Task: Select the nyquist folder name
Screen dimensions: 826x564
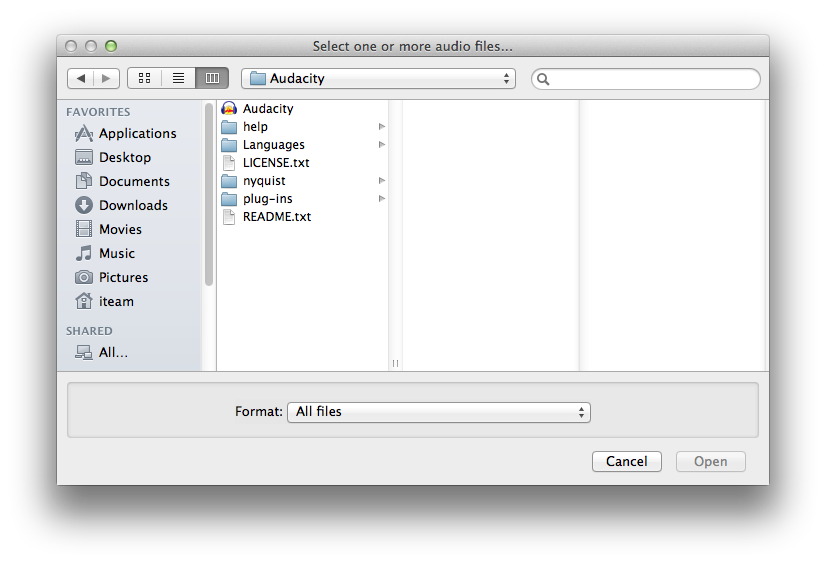Action: coord(264,181)
